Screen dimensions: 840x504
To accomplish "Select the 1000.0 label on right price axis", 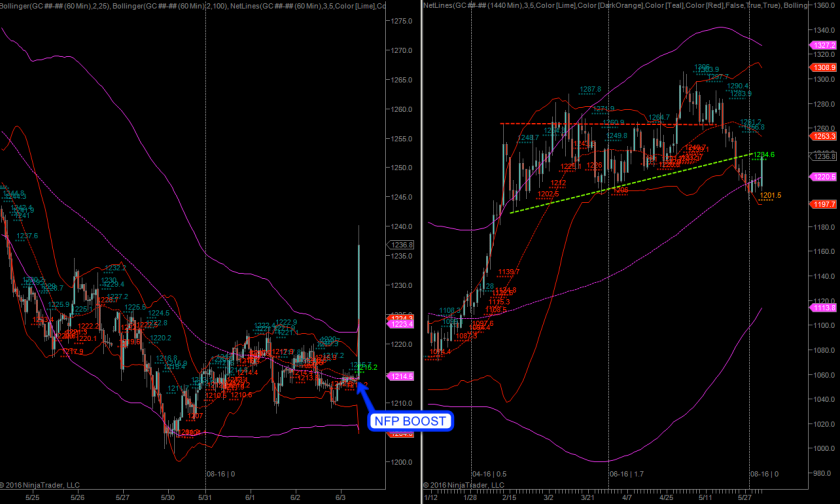I will coord(824,449).
